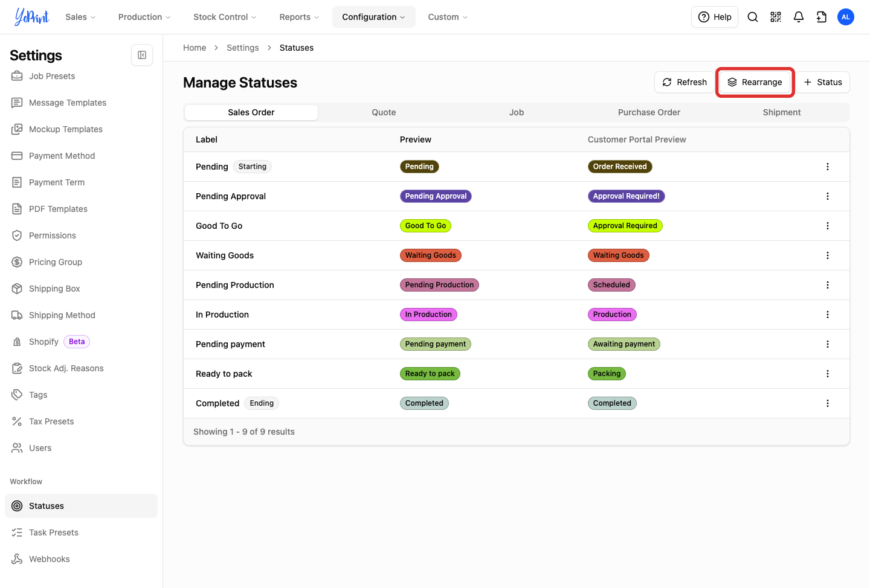Image resolution: width=870 pixels, height=588 pixels.
Task: Expand the Sales dropdown menu
Action: pos(80,17)
